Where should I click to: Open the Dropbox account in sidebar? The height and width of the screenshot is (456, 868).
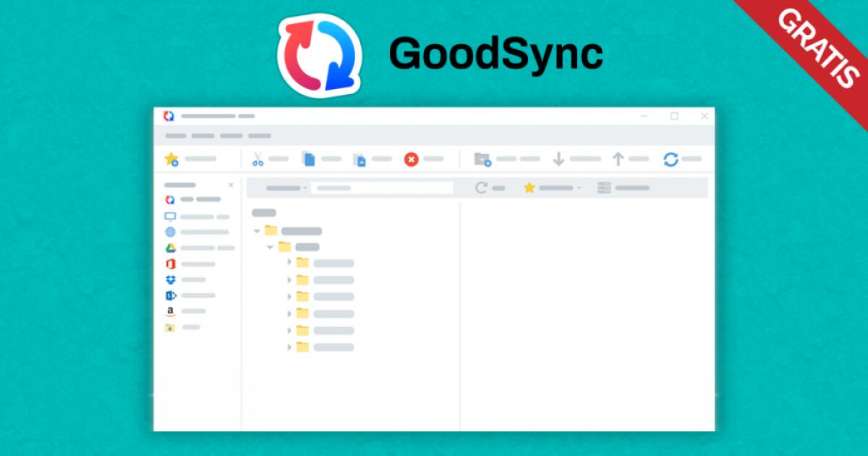(x=169, y=279)
